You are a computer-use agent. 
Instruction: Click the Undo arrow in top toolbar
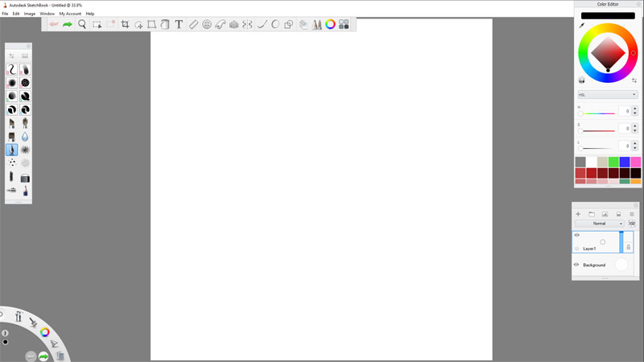(54, 24)
